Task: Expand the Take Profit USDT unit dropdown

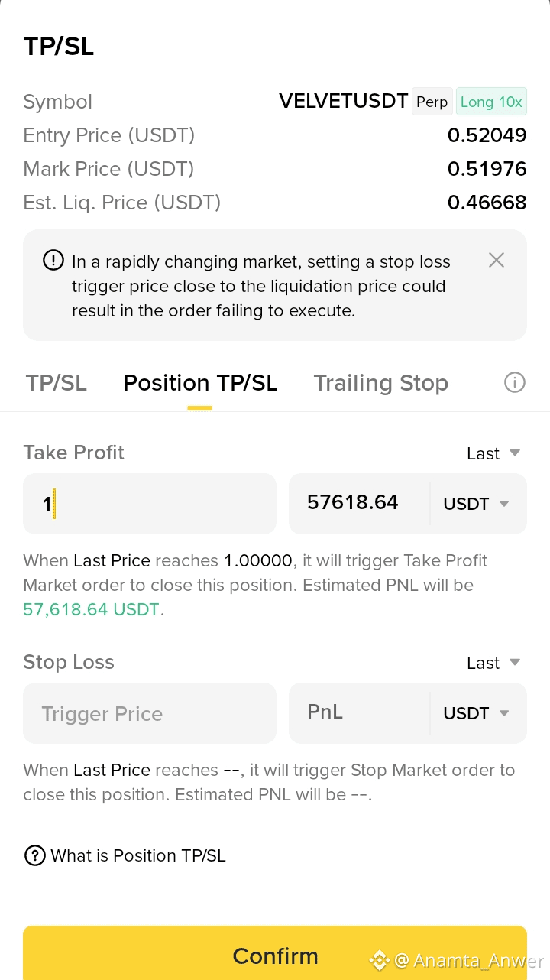Action: pos(477,504)
